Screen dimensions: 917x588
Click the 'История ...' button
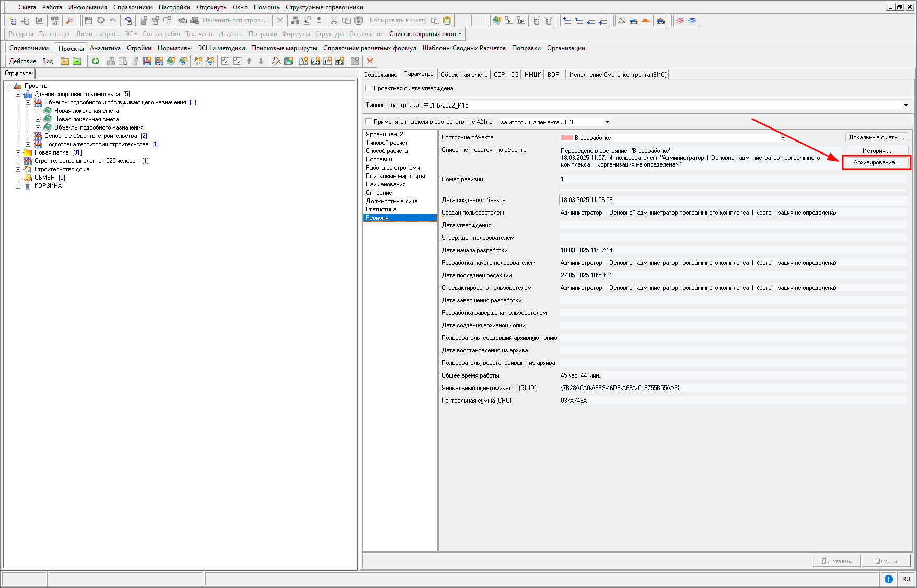(877, 151)
